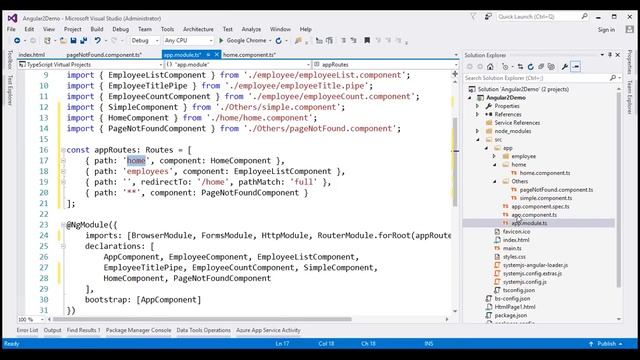Open the Build menu
The image size is (640, 360).
(x=97, y=29)
